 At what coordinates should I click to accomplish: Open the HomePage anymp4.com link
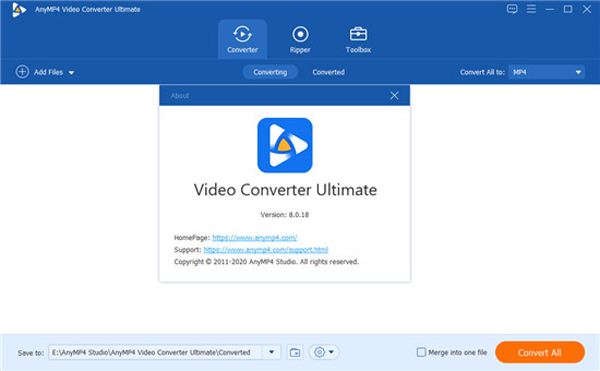[254, 238]
